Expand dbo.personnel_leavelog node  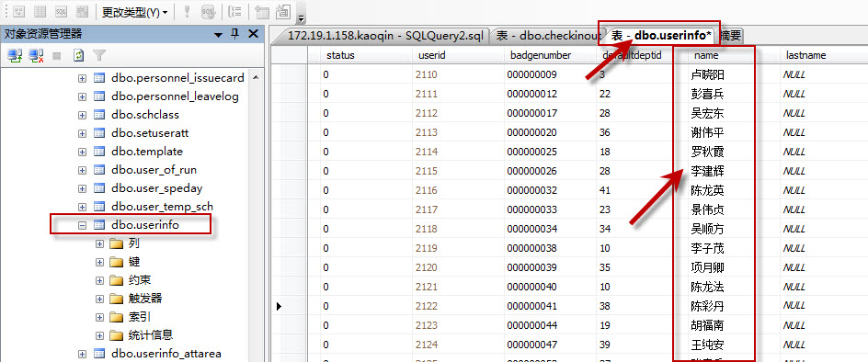pyautogui.click(x=83, y=96)
